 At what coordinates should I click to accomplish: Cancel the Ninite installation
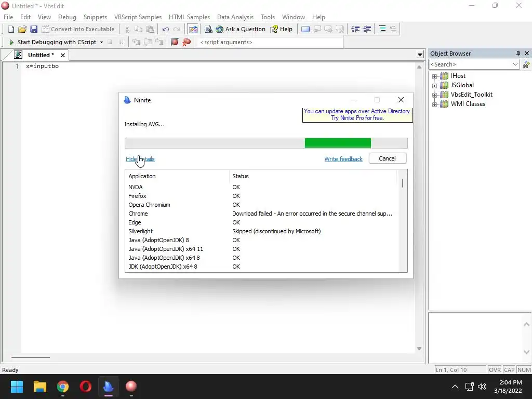[x=388, y=158]
